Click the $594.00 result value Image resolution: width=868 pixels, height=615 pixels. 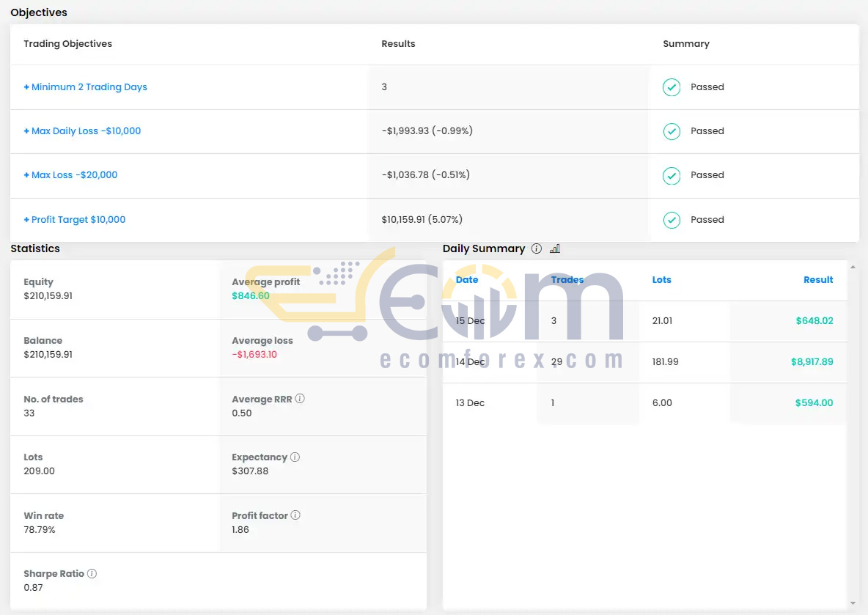pyautogui.click(x=814, y=402)
